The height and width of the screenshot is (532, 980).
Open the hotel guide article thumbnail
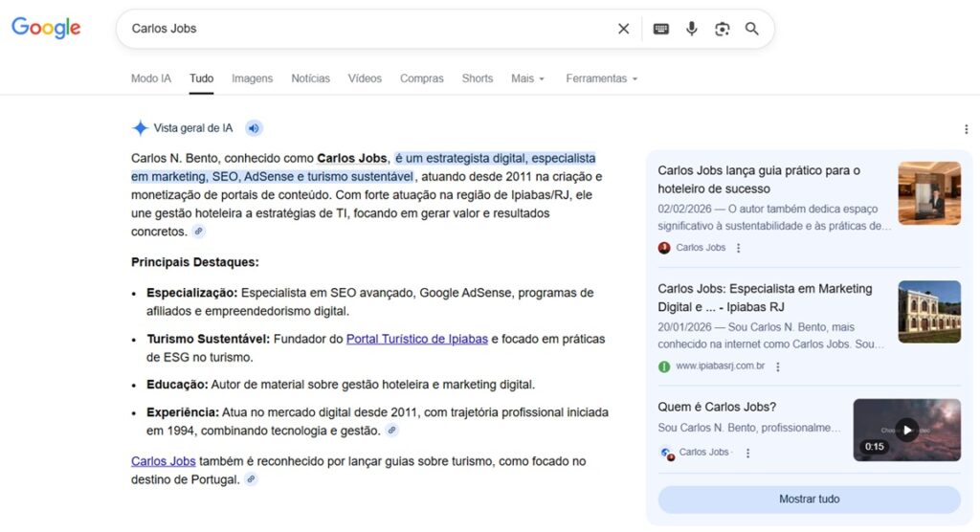[928, 193]
